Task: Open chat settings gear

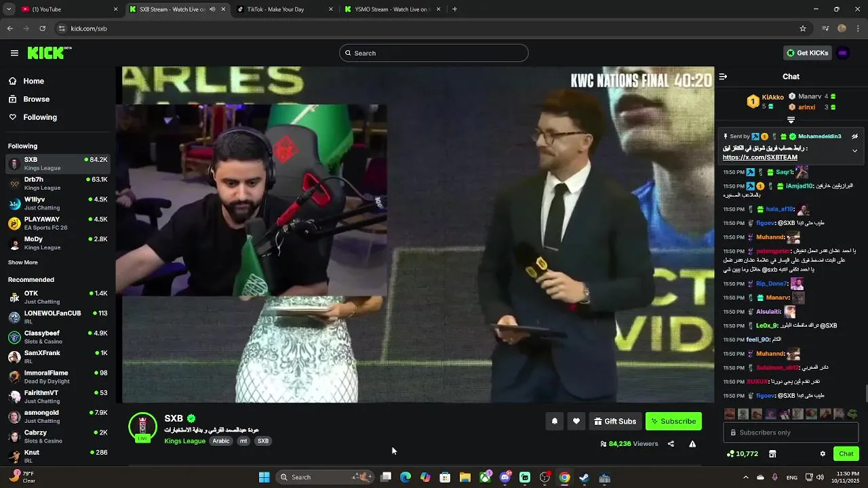Action: tap(823, 453)
